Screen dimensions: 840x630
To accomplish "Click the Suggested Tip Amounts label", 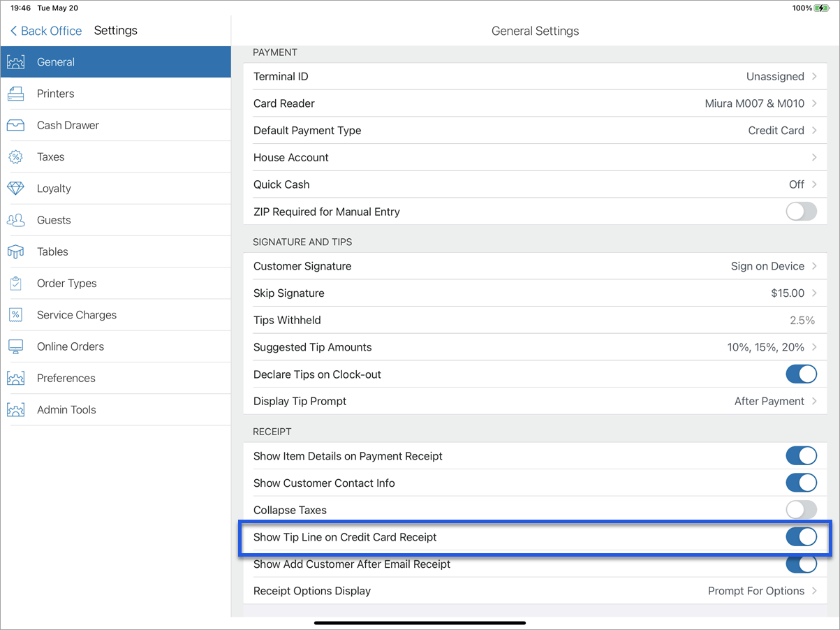I will [312, 347].
